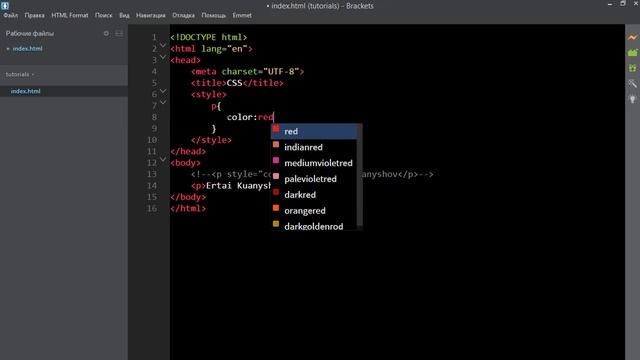Click the lightbulb hints icon
This screenshot has width=640, height=360.
(x=632, y=99)
